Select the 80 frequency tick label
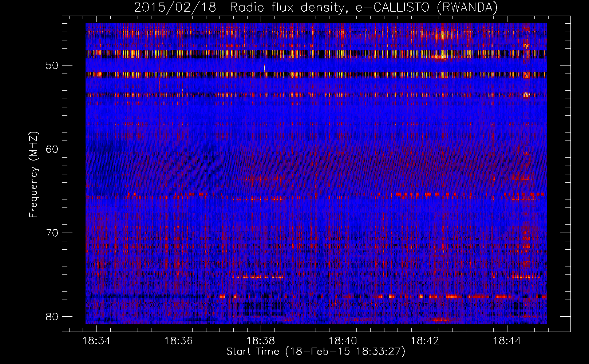This screenshot has width=589, height=364. coord(52,316)
